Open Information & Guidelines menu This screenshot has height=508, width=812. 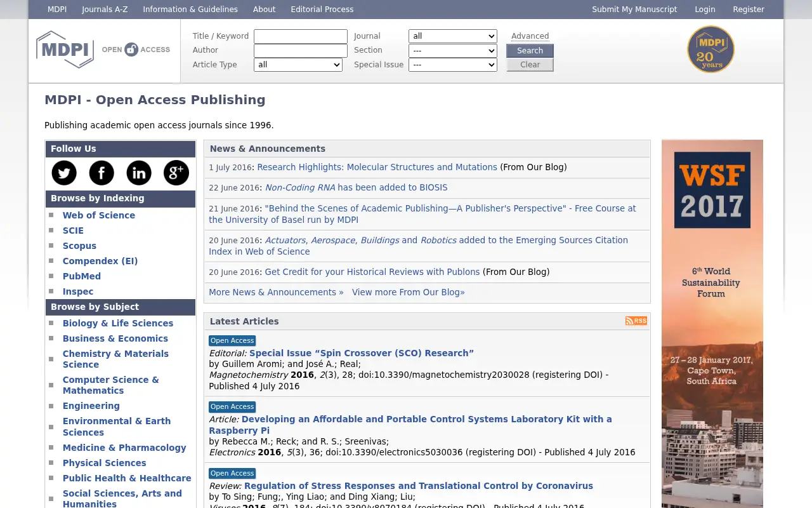point(190,10)
